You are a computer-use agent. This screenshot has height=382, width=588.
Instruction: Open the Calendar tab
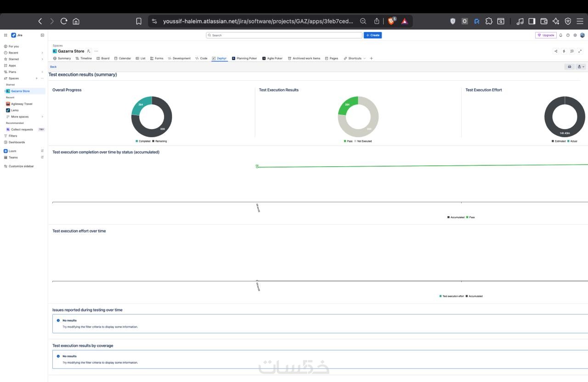click(x=123, y=58)
